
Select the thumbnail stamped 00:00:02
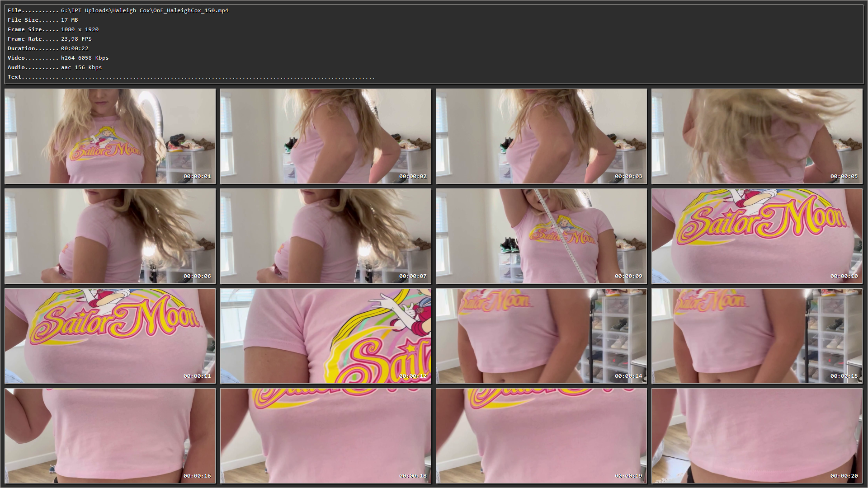tap(325, 136)
